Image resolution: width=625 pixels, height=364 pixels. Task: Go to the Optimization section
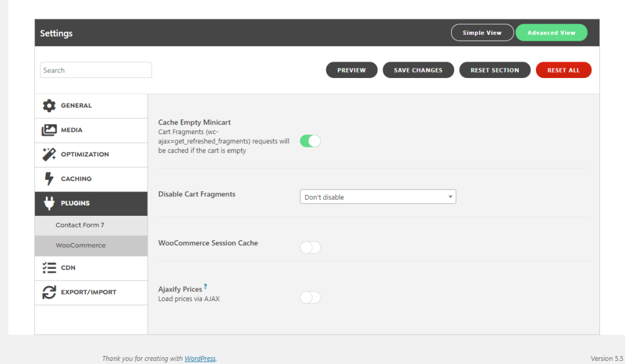click(x=91, y=154)
